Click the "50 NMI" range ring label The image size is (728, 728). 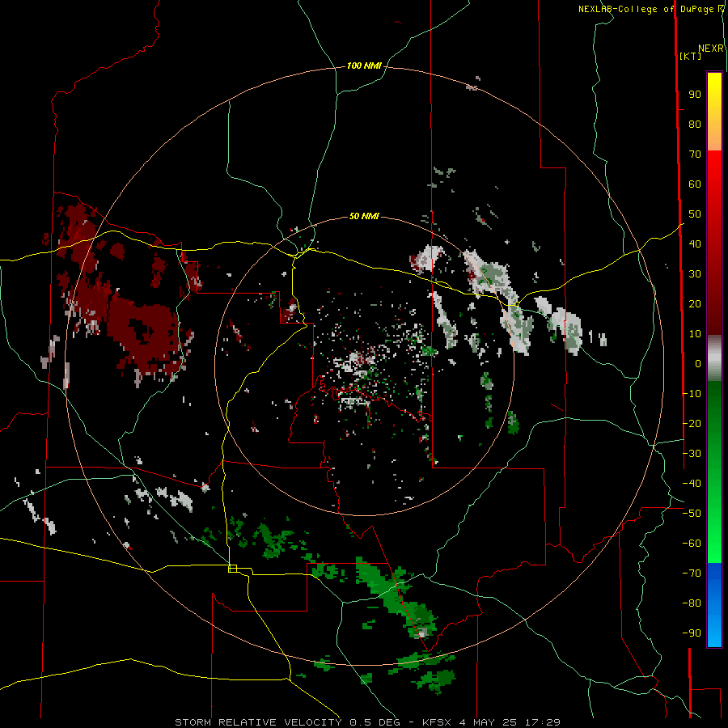(364, 216)
